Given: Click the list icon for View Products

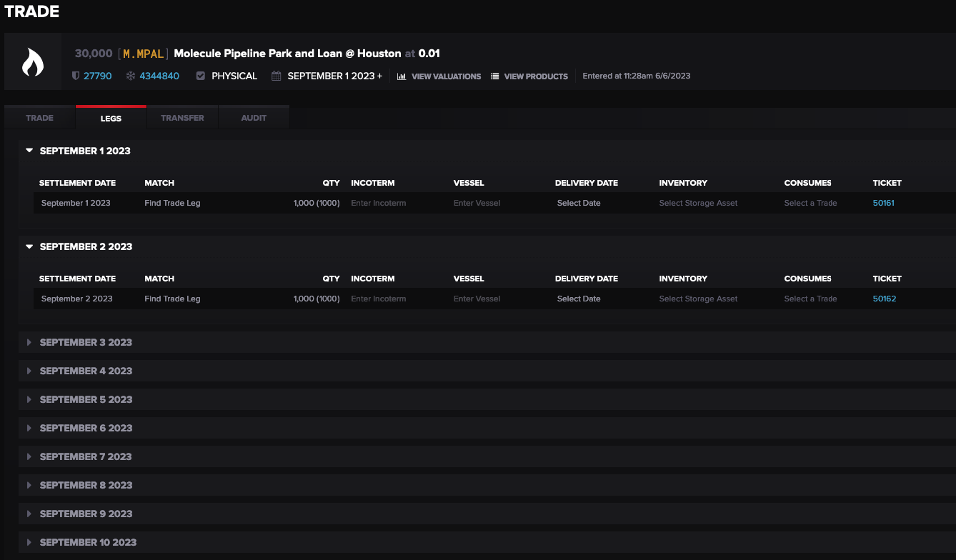Looking at the screenshot, I should click(x=495, y=76).
